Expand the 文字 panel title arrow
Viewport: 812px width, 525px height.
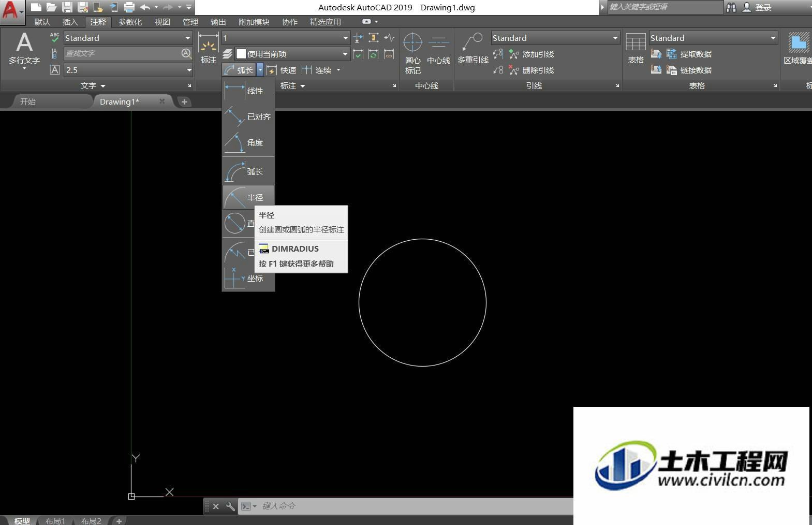103,86
